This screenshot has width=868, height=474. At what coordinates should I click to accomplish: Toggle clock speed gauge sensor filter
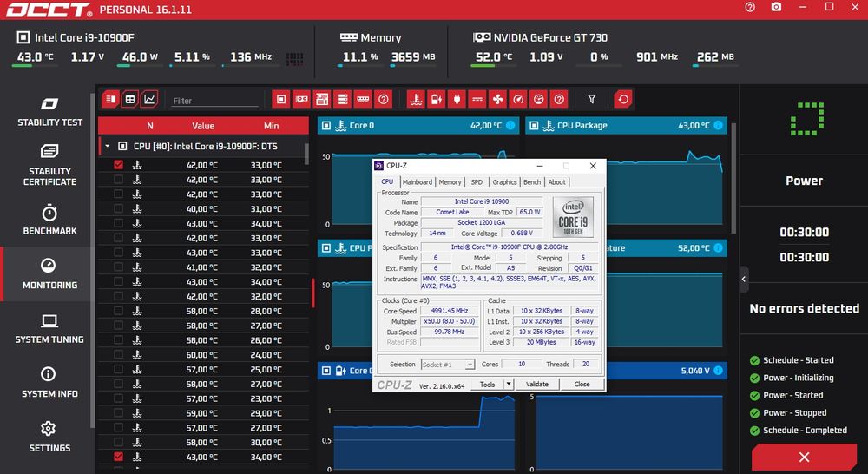point(518,100)
